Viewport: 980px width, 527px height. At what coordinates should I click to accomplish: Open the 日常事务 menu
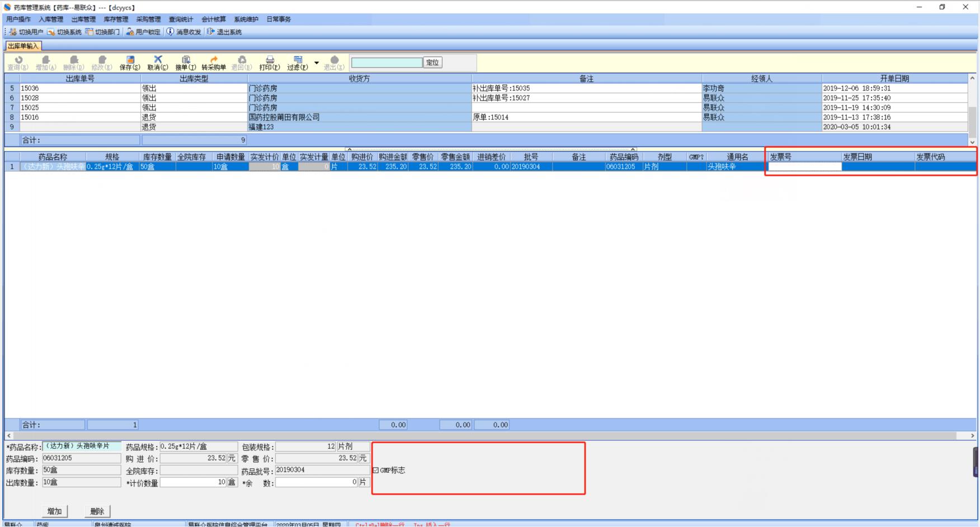pos(279,19)
